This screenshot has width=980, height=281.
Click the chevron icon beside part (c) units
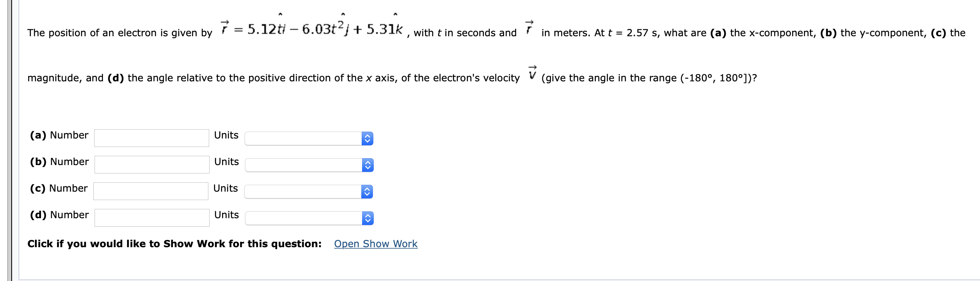pyautogui.click(x=367, y=191)
